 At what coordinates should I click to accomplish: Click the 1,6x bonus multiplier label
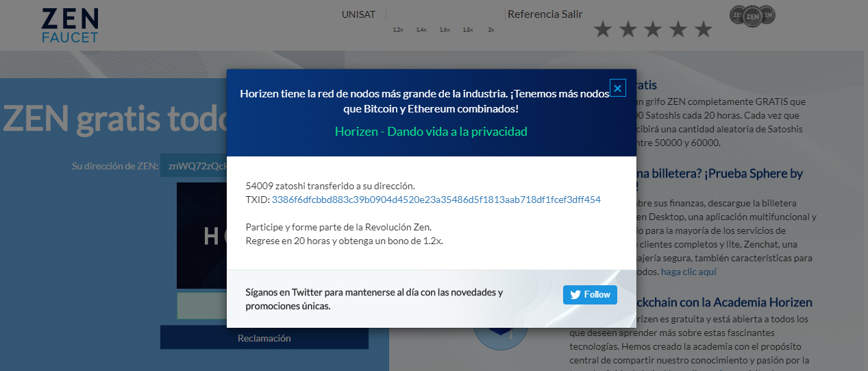[445, 29]
